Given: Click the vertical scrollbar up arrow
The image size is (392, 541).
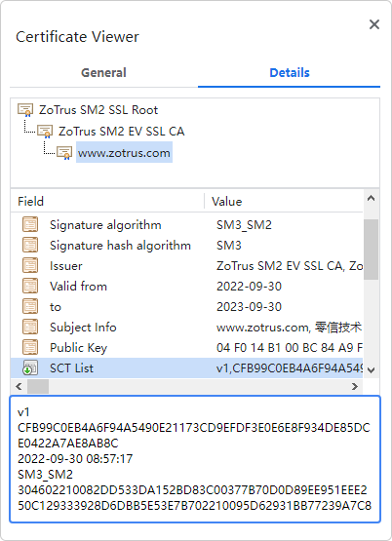Looking at the screenshot, I should click(371, 198).
